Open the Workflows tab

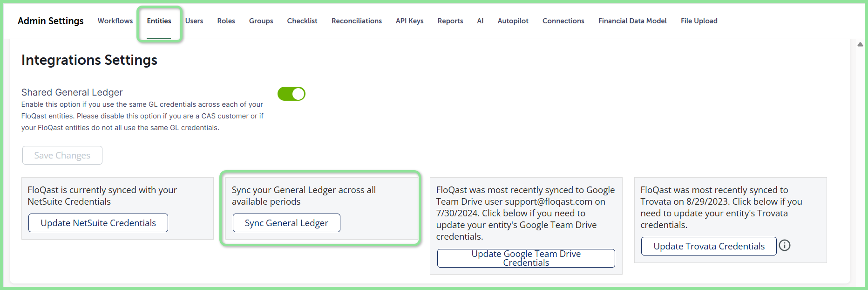115,21
